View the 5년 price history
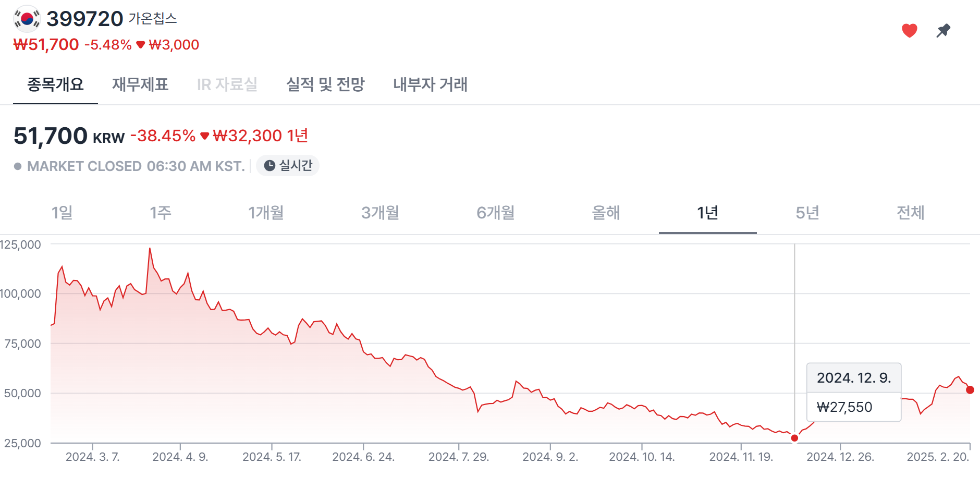 [x=807, y=213]
